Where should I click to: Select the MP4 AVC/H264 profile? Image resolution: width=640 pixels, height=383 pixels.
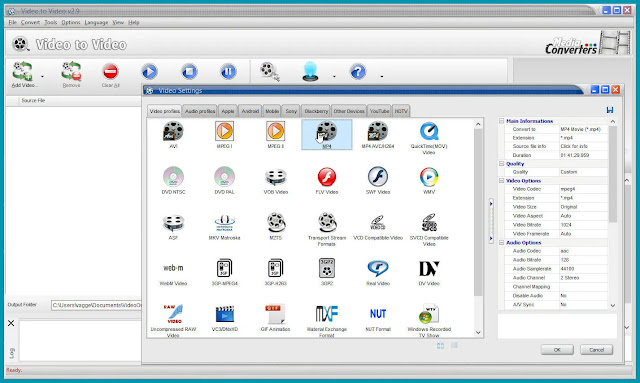click(x=378, y=131)
